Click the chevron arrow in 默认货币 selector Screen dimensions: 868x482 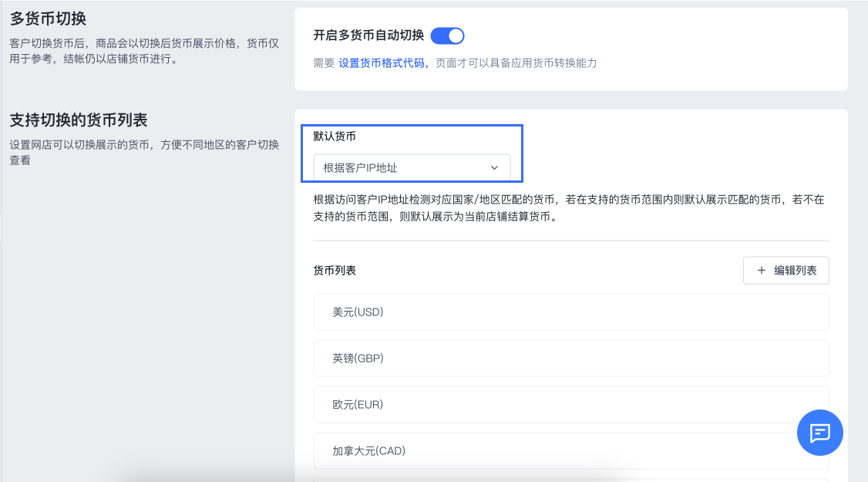495,167
